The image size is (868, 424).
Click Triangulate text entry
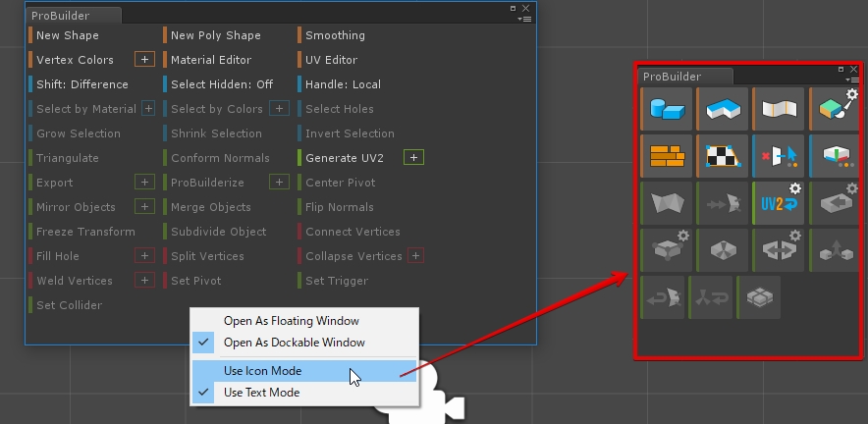point(67,158)
